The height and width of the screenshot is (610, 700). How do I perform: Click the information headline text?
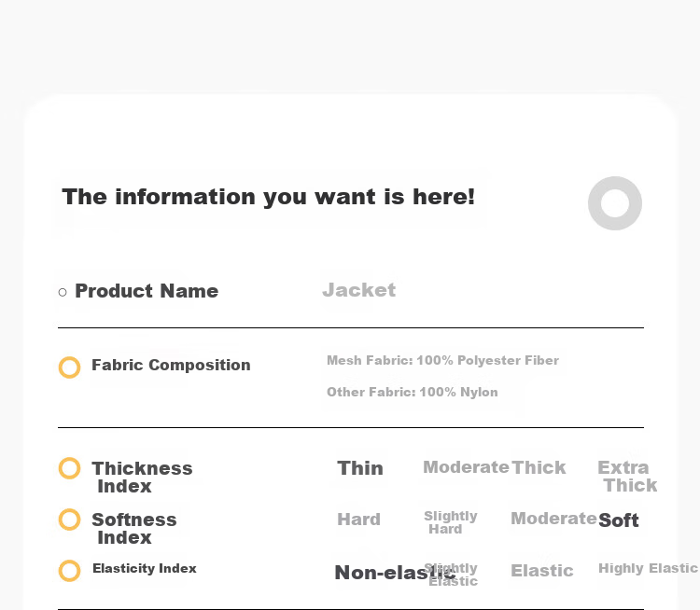[x=268, y=197]
